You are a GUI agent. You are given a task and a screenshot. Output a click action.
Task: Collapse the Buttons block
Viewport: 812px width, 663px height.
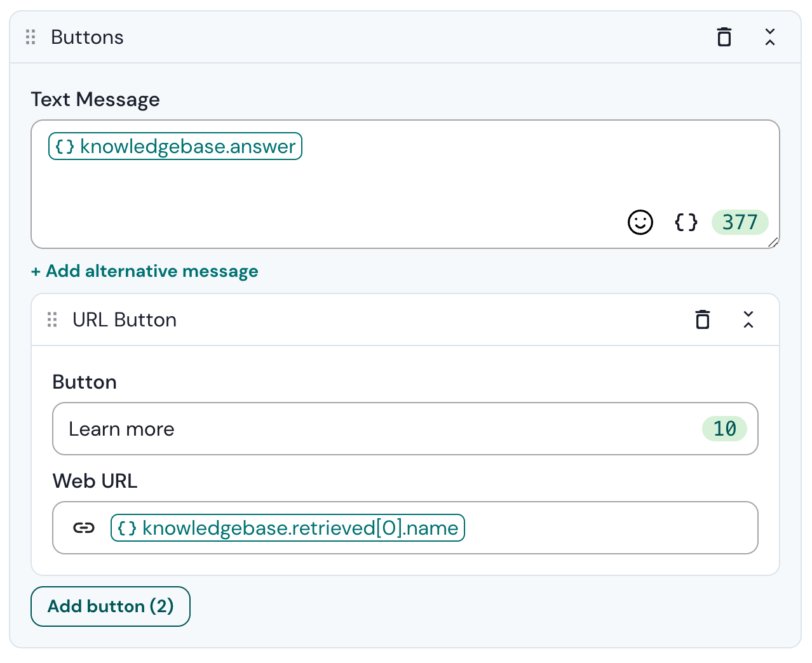click(770, 37)
